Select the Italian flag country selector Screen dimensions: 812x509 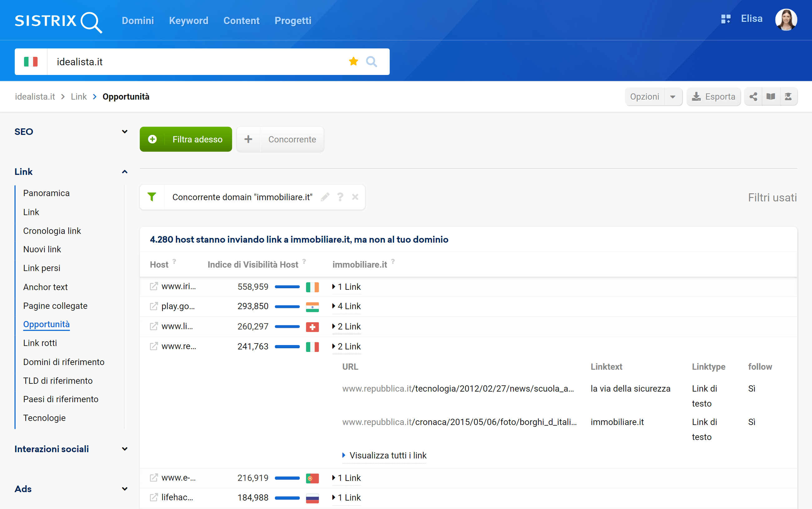click(31, 62)
